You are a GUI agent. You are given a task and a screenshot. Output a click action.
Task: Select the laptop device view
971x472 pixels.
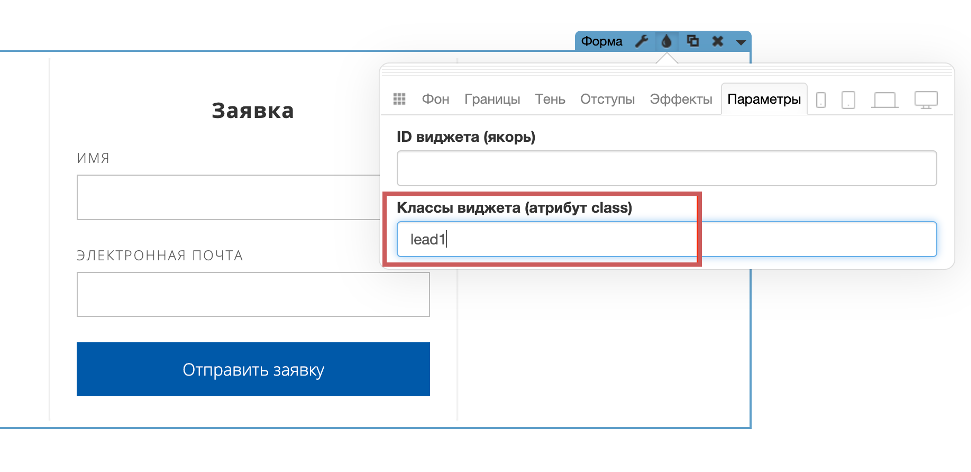click(x=885, y=100)
